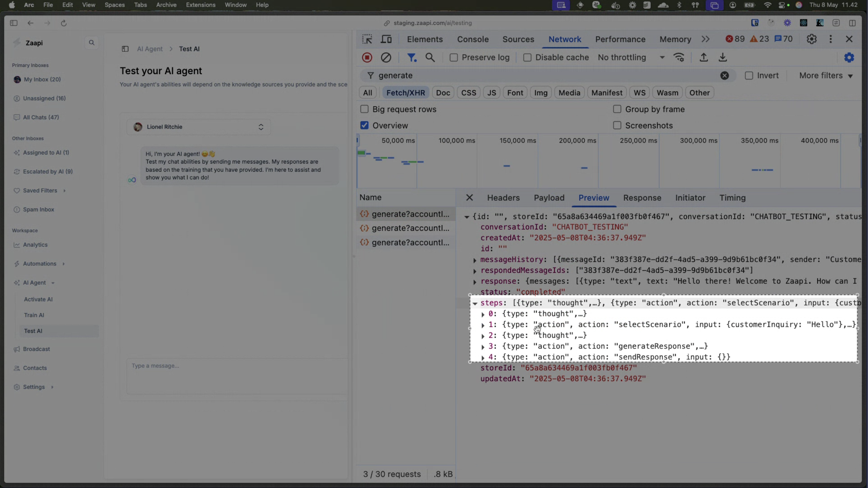Open Arc split view icon
The width and height of the screenshot is (868, 488).
click(852, 23)
